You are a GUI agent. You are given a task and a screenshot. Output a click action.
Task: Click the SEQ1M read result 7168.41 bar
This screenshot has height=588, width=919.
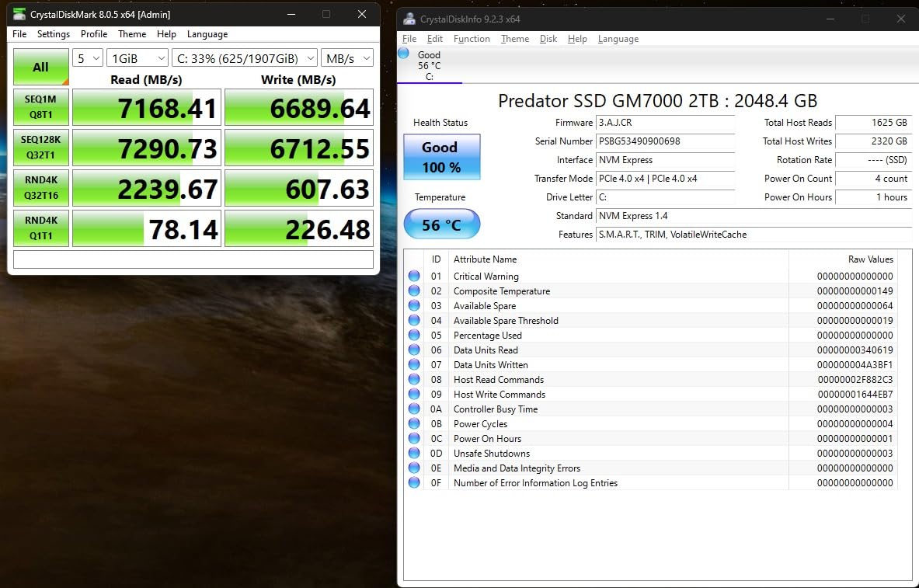[x=147, y=106]
